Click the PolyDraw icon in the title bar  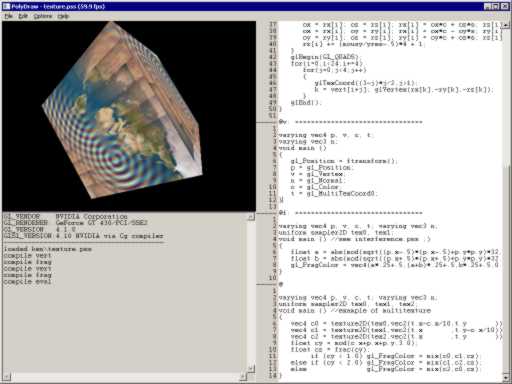tap(6, 6)
